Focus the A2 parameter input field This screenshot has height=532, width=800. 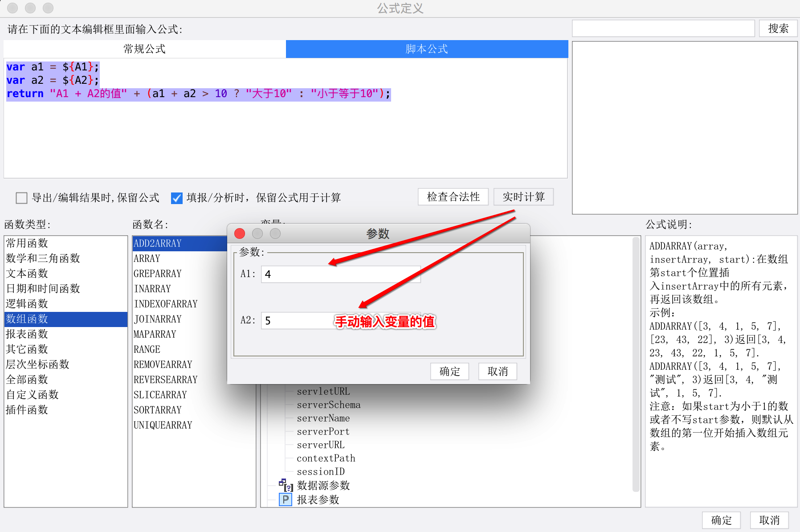click(x=341, y=321)
